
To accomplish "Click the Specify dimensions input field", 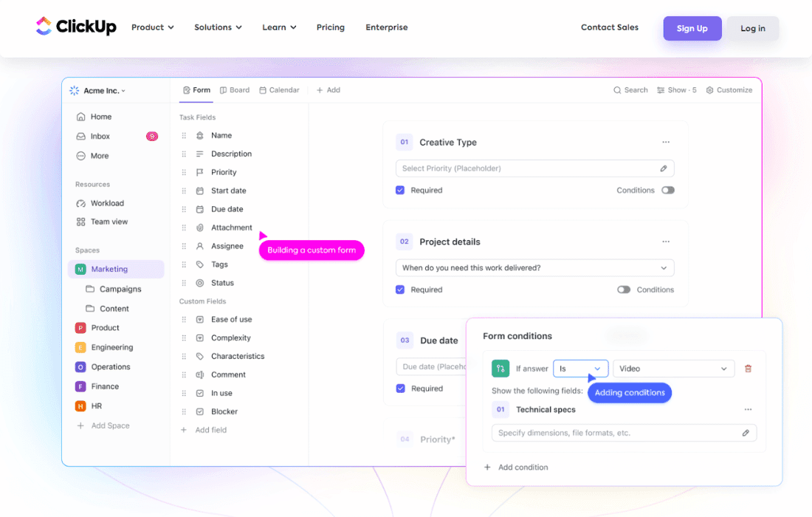I will pos(624,433).
